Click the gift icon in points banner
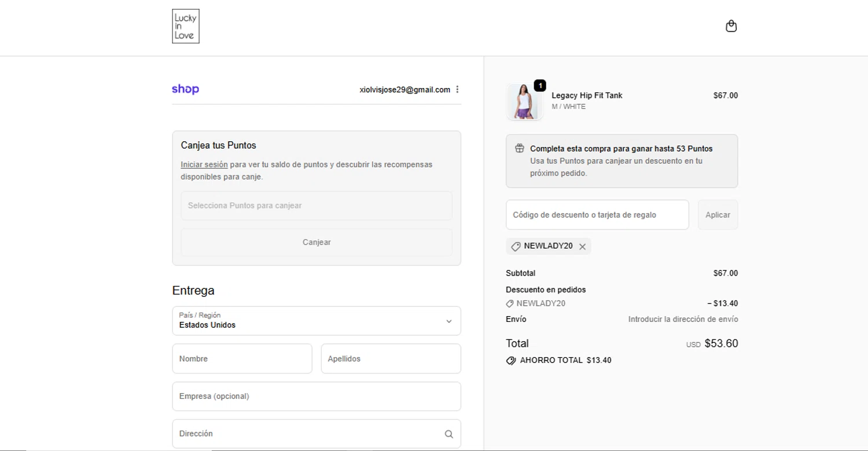 pyautogui.click(x=520, y=148)
